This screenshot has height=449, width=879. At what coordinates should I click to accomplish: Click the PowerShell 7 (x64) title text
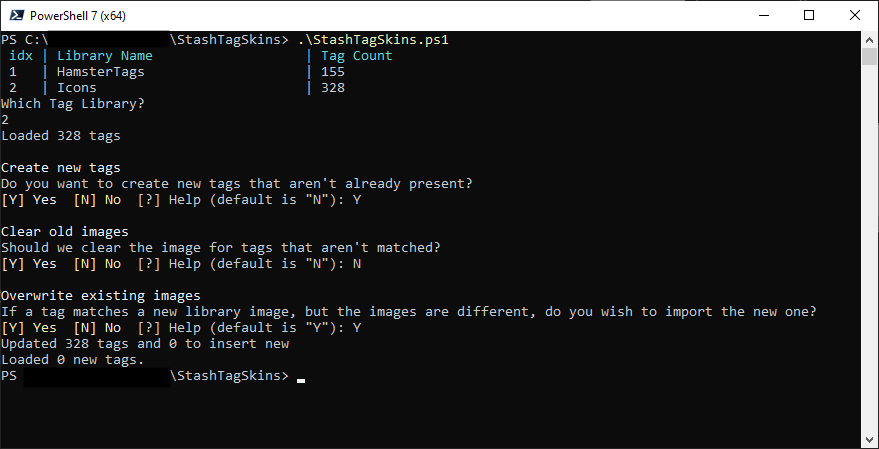78,16
